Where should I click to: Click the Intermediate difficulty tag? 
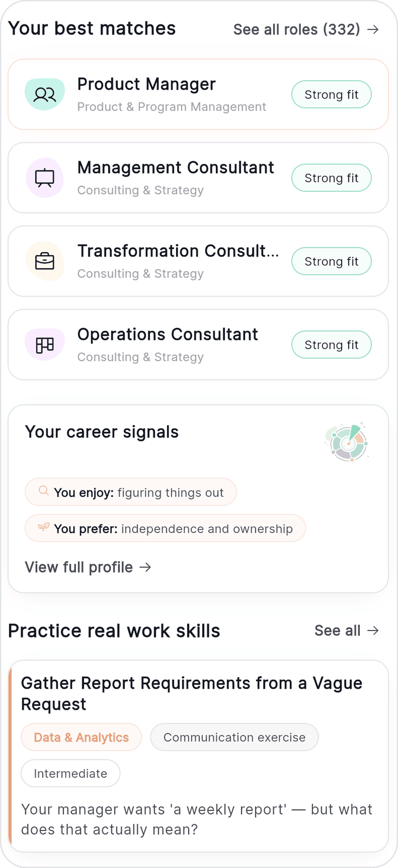(70, 773)
